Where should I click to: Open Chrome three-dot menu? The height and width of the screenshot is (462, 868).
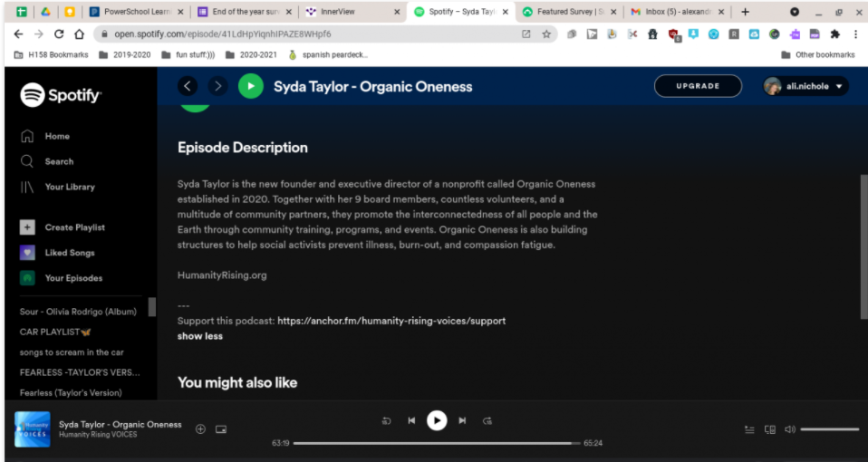856,34
